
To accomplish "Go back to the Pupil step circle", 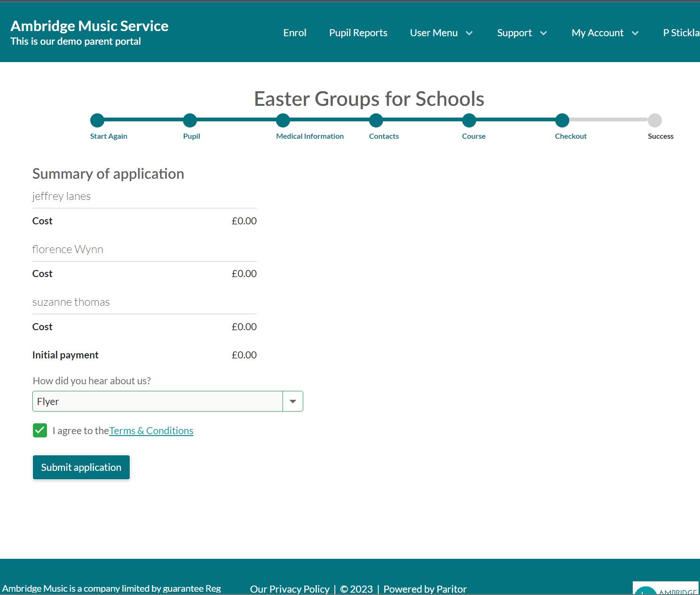I will pyautogui.click(x=190, y=120).
